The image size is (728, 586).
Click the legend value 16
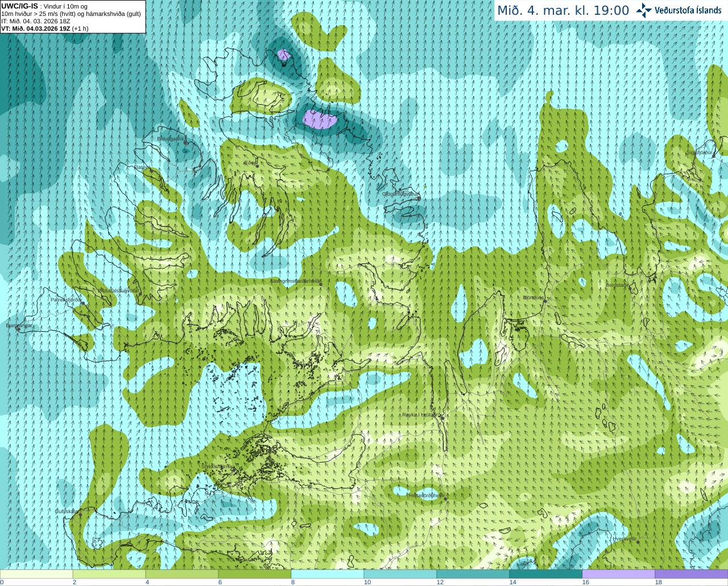click(585, 582)
